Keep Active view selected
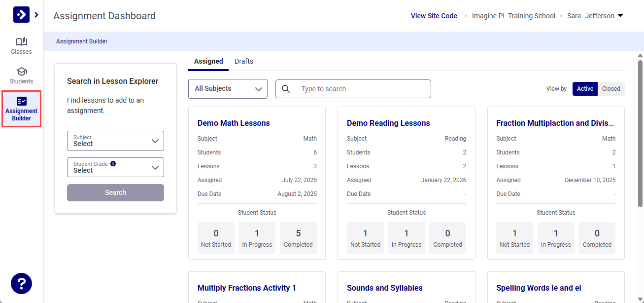Screen dimensions: 644x303 585,88
